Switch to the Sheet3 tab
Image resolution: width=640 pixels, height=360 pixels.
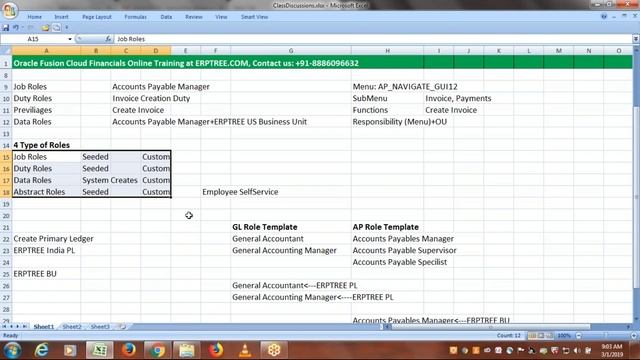100,327
